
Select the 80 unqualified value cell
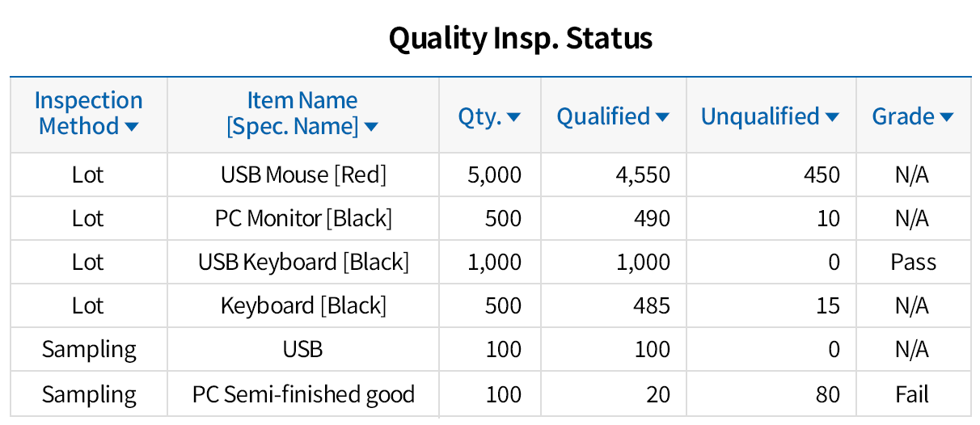(x=828, y=394)
